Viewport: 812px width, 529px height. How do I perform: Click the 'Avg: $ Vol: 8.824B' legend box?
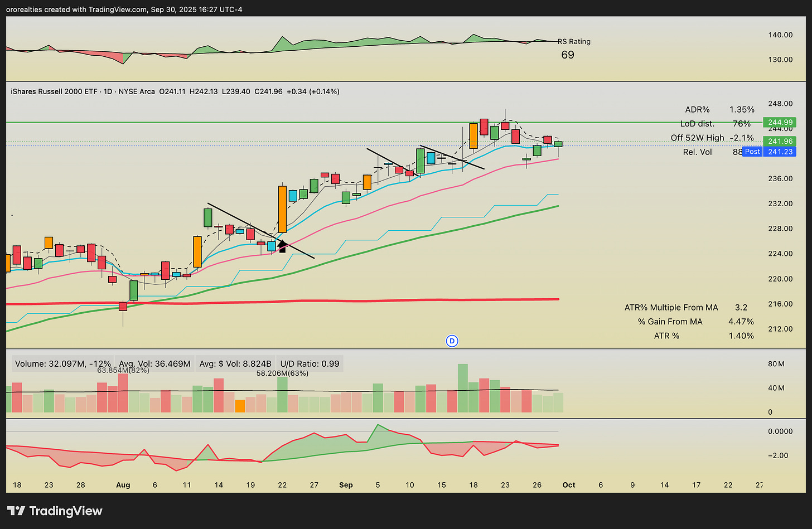point(235,364)
